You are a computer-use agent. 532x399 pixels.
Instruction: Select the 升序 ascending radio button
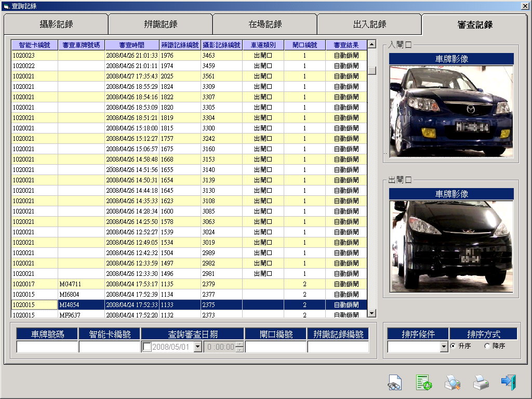pyautogui.click(x=453, y=346)
